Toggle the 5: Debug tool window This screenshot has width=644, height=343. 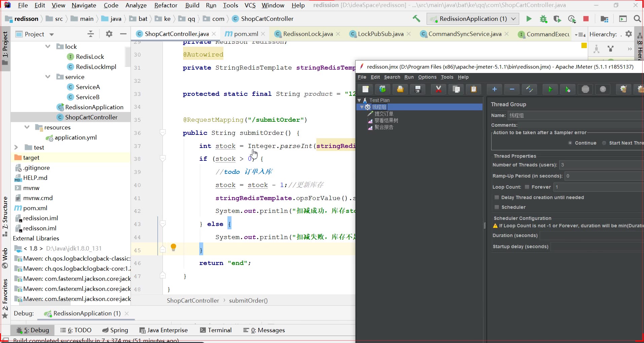tap(33, 330)
